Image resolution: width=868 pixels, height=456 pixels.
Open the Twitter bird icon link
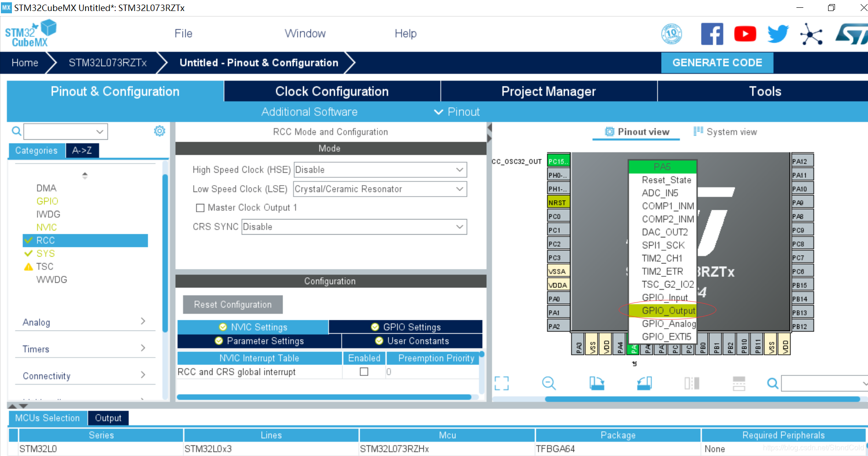pyautogui.click(x=778, y=34)
